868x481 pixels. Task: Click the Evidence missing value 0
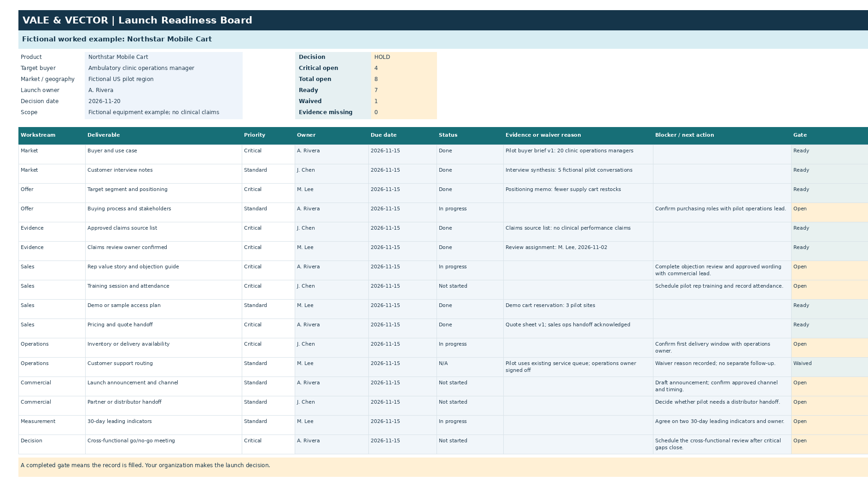404,112
